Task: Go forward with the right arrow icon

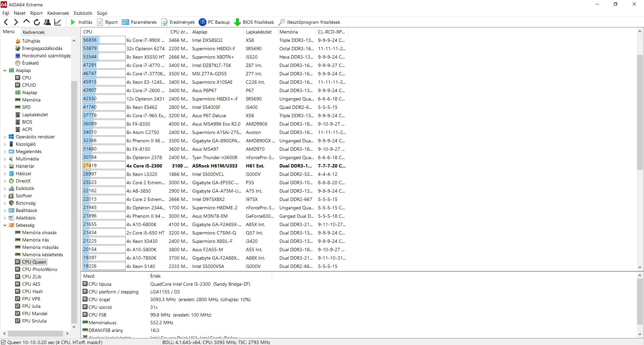Action: pos(16,22)
